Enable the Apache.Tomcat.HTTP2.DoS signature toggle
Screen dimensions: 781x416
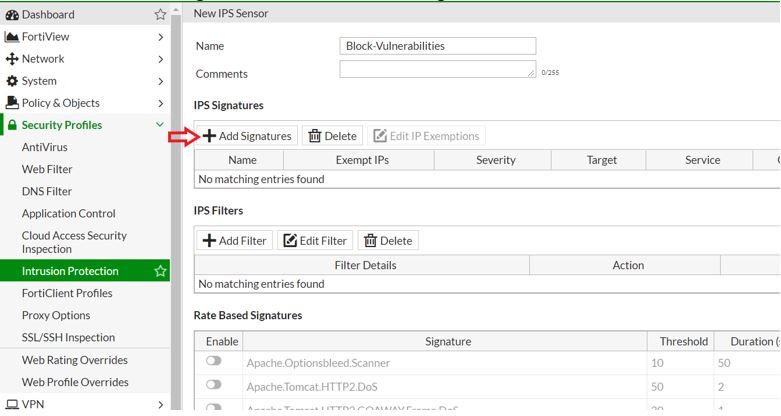(x=214, y=385)
